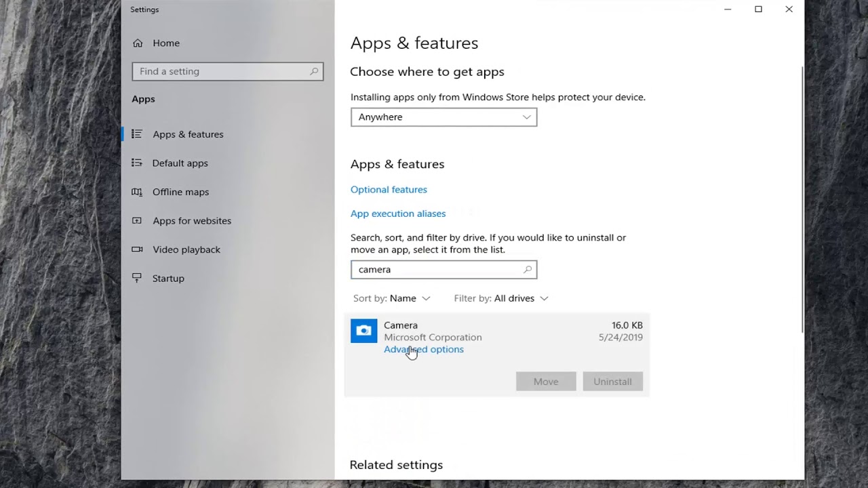Click the Choose where to get apps heading
This screenshot has height=488, width=868.
coord(427,72)
